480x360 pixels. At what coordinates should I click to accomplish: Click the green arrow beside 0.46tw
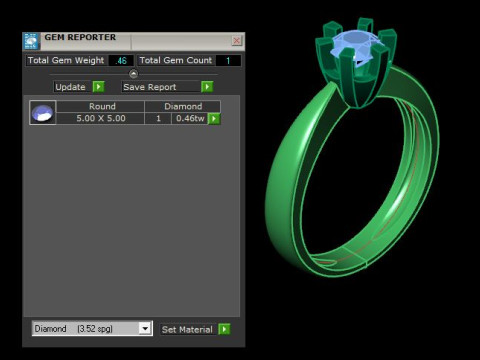click(214, 118)
